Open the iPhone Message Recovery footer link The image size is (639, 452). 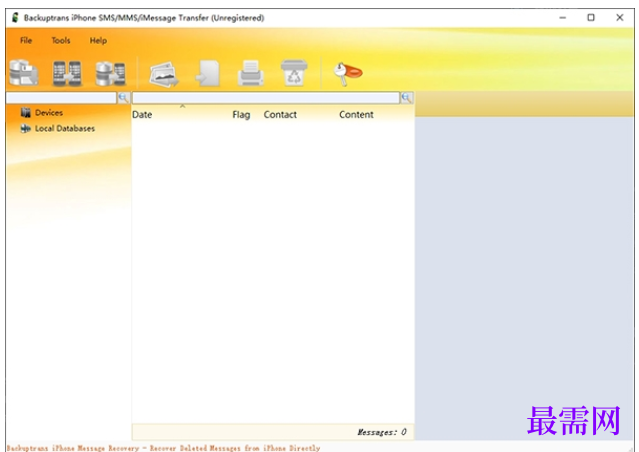tap(163, 448)
